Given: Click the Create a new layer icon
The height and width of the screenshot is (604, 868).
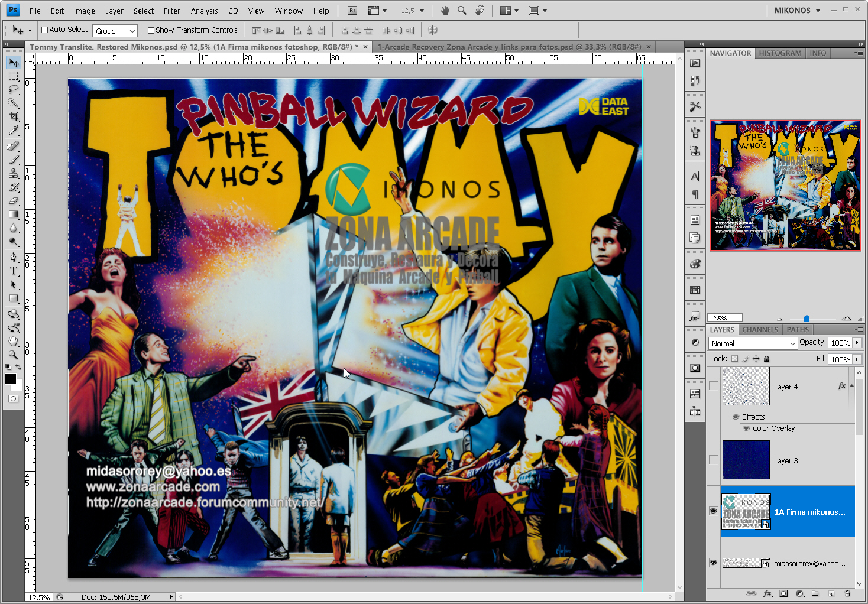Looking at the screenshot, I should 831,594.
